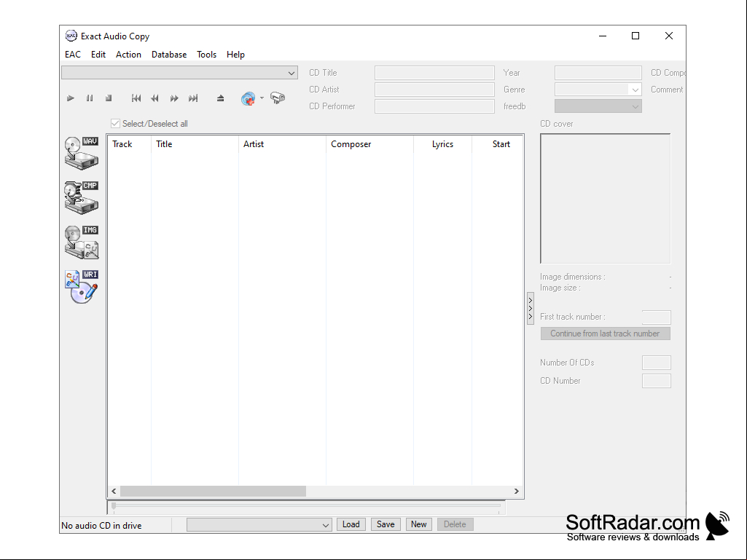Copy image with IMG icon
The width and height of the screenshot is (747, 560).
[x=82, y=242]
